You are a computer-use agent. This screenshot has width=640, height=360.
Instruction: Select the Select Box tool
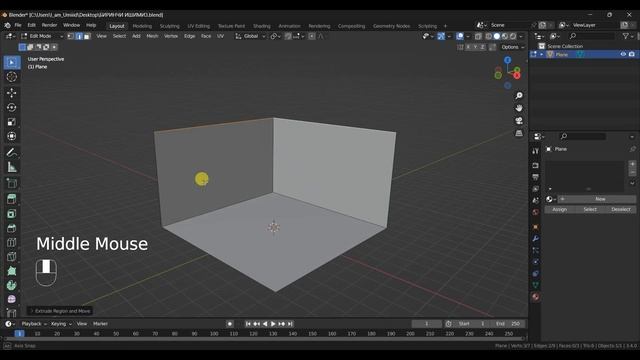point(11,62)
